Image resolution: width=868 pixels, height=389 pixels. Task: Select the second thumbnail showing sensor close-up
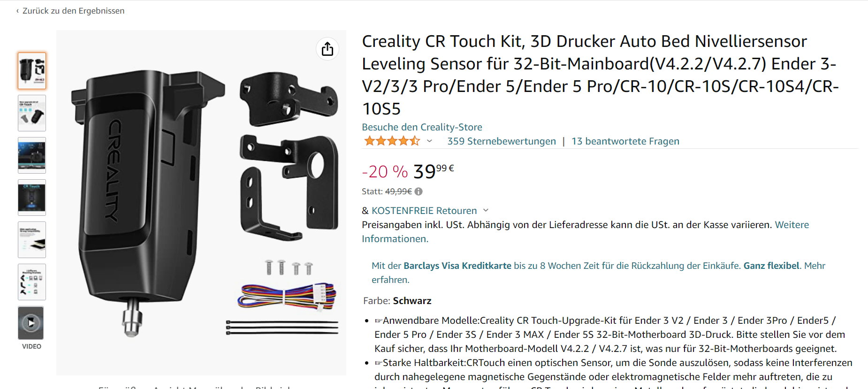pos(32,113)
